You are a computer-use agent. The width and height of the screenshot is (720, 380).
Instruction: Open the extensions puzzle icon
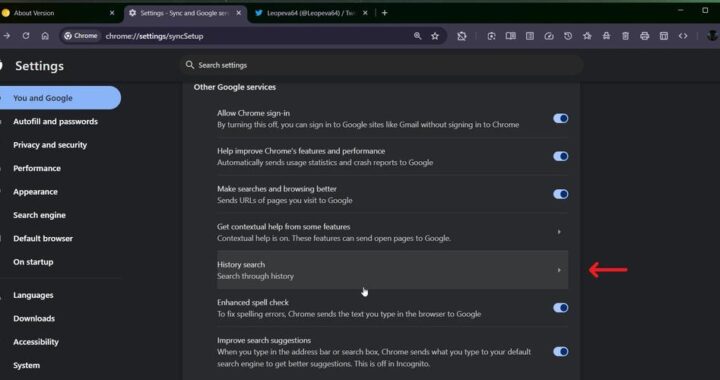coord(462,36)
